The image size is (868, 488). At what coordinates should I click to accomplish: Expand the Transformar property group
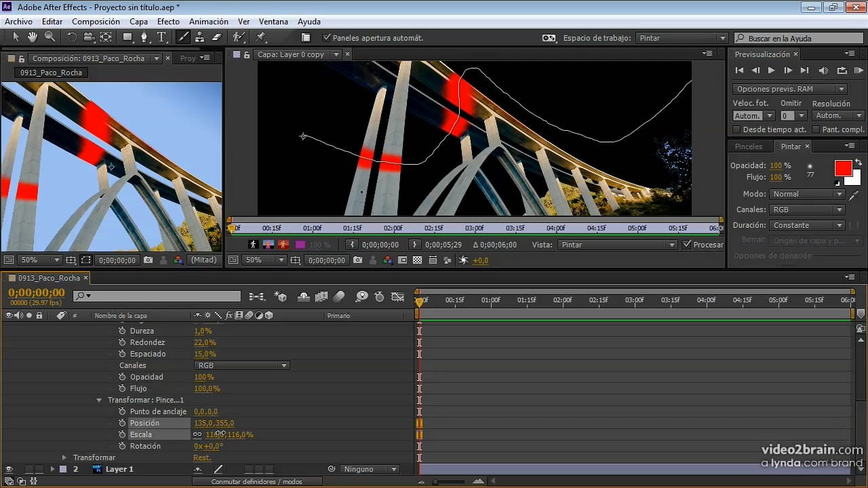pyautogui.click(x=64, y=457)
